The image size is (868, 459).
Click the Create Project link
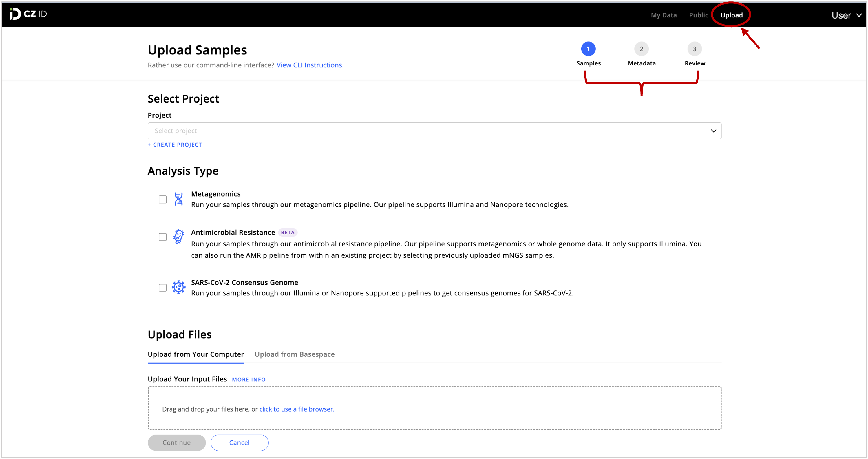[175, 145]
